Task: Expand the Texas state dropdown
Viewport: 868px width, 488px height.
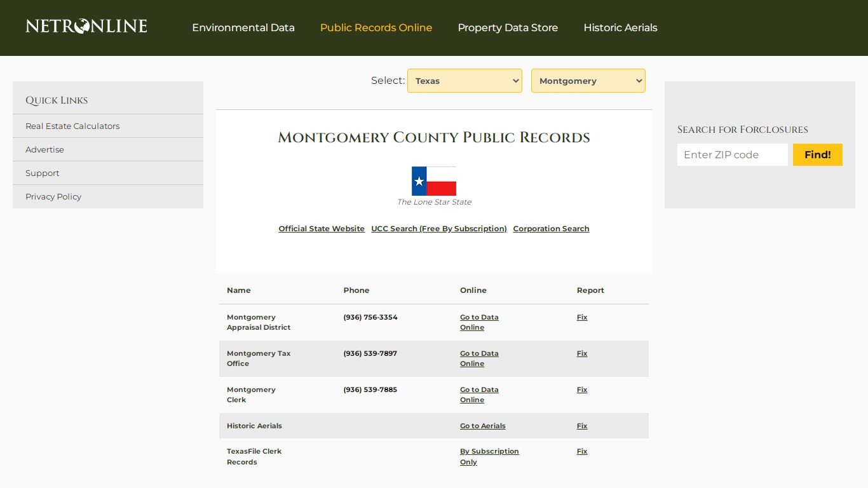Action: (x=465, y=81)
